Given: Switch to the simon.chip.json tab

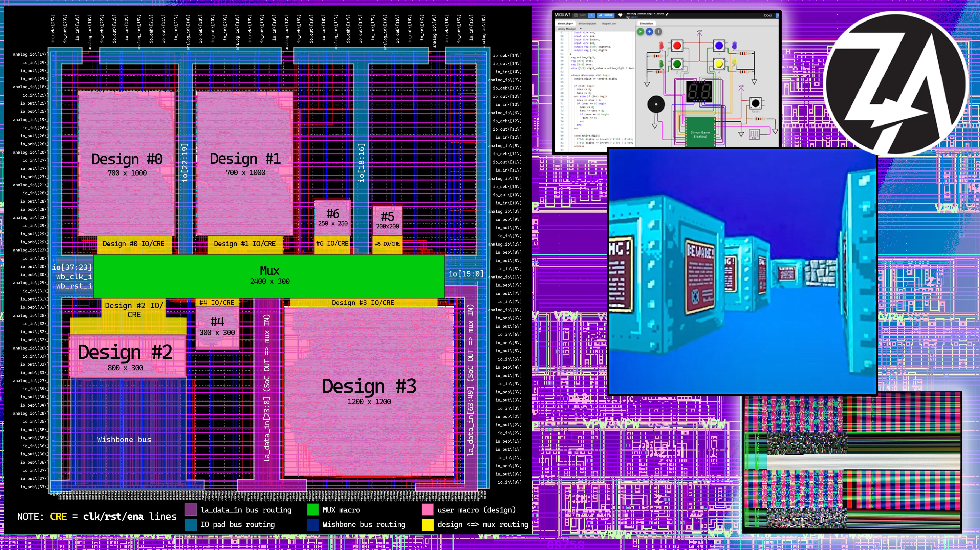Looking at the screenshot, I should tap(588, 24).
